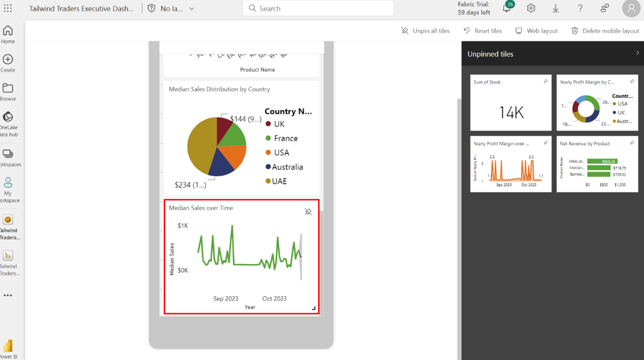Open the settings gear icon
644x360 pixels.
pos(531,8)
